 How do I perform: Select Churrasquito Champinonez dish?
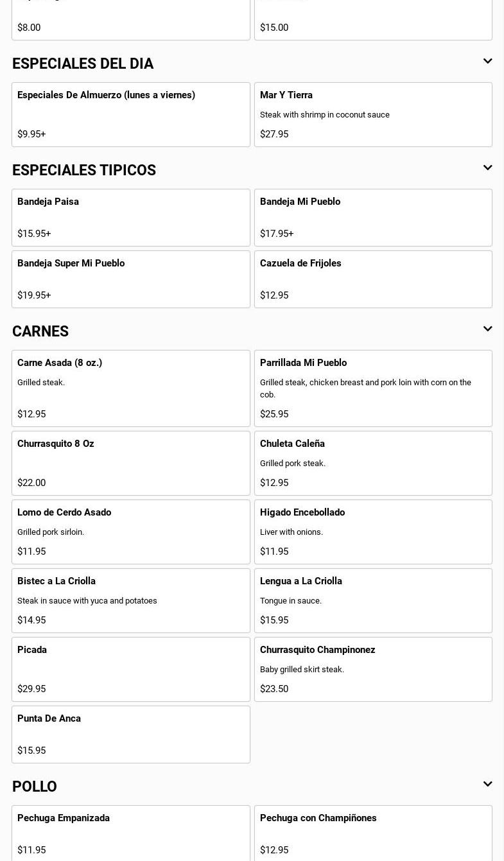tap(373, 668)
